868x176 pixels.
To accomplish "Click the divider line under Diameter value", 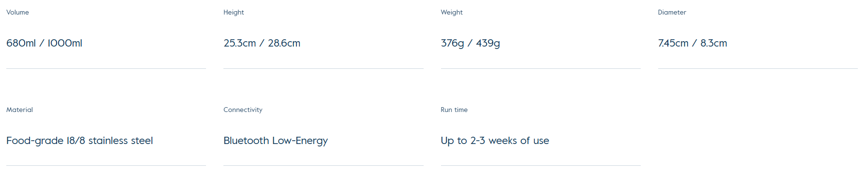I will click(x=758, y=68).
